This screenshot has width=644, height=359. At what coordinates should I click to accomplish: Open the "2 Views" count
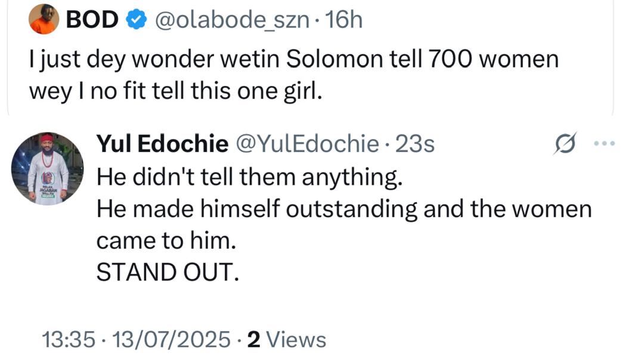coord(287,339)
